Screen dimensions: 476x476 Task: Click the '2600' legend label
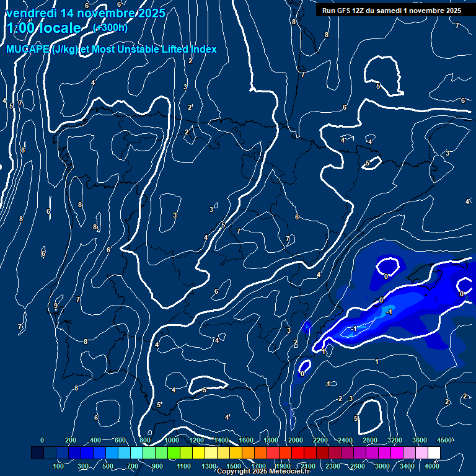coord(358,466)
